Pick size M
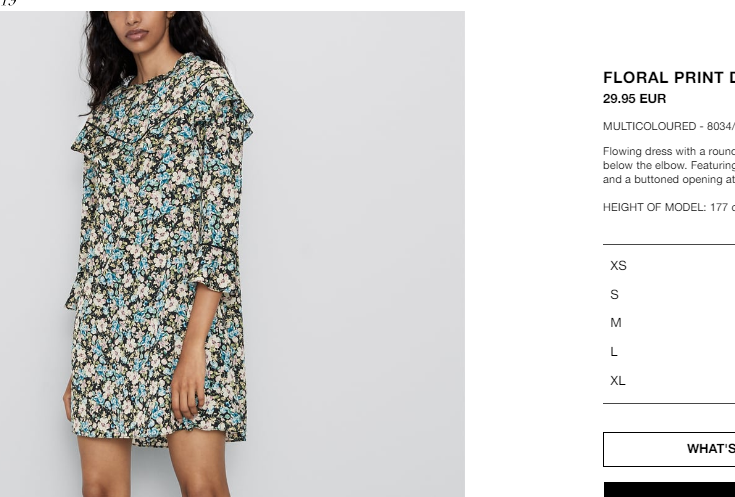 click(x=671, y=323)
